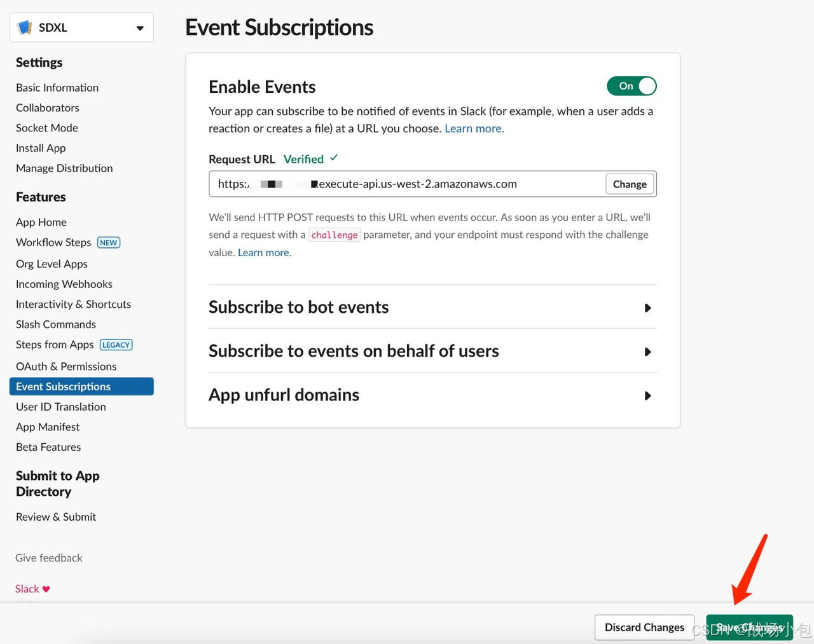Click the Event Subscriptions page heading
Viewport: 814px width, 644px height.
[279, 27]
